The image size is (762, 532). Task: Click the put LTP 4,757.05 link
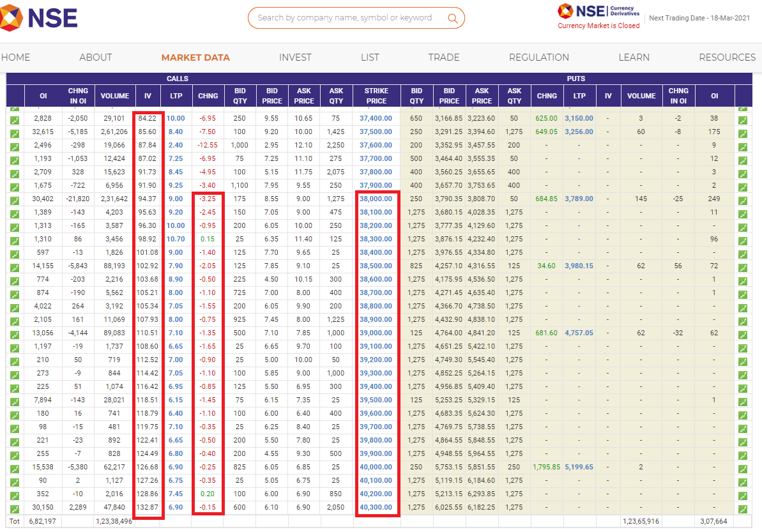tap(579, 333)
